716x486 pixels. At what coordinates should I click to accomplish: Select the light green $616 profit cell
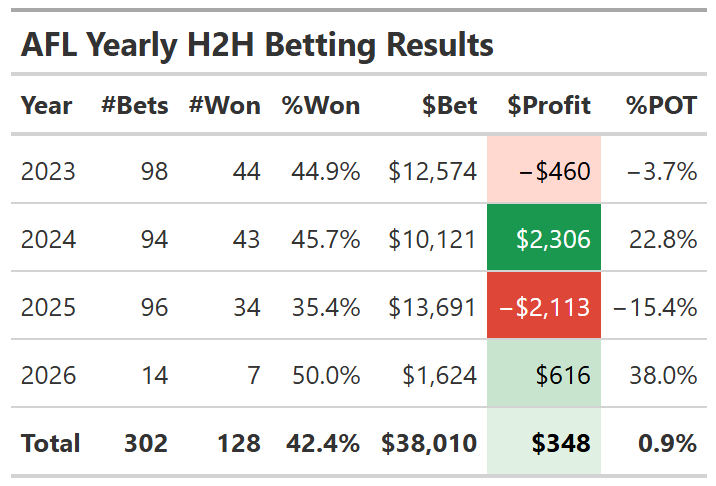coord(544,375)
